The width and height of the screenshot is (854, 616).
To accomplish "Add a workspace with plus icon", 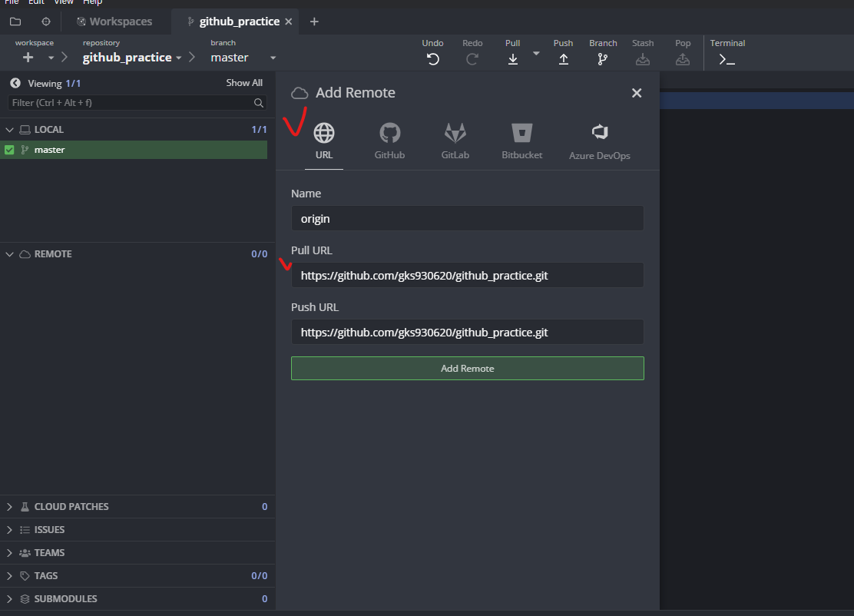I will [28, 58].
